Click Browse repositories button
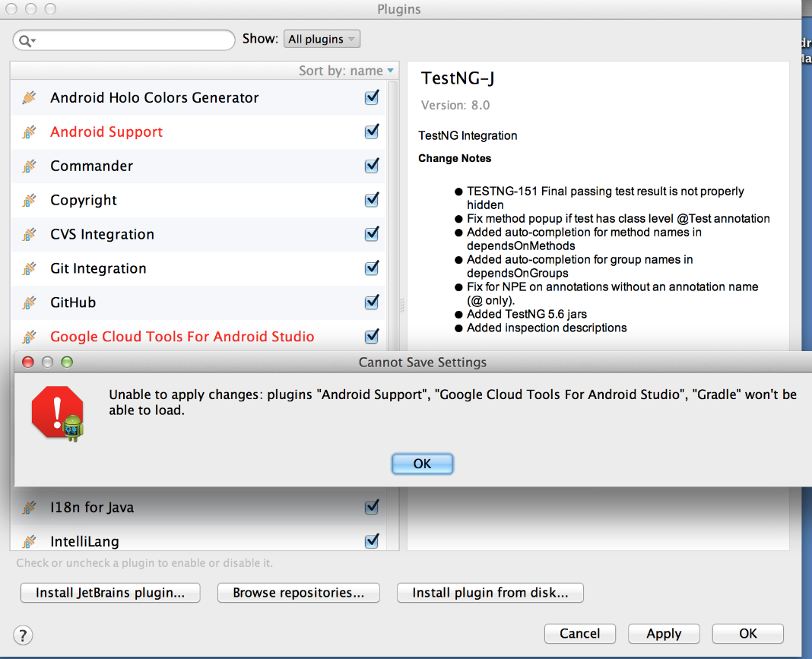Screen dimensions: 812x659 pyautogui.click(x=298, y=593)
